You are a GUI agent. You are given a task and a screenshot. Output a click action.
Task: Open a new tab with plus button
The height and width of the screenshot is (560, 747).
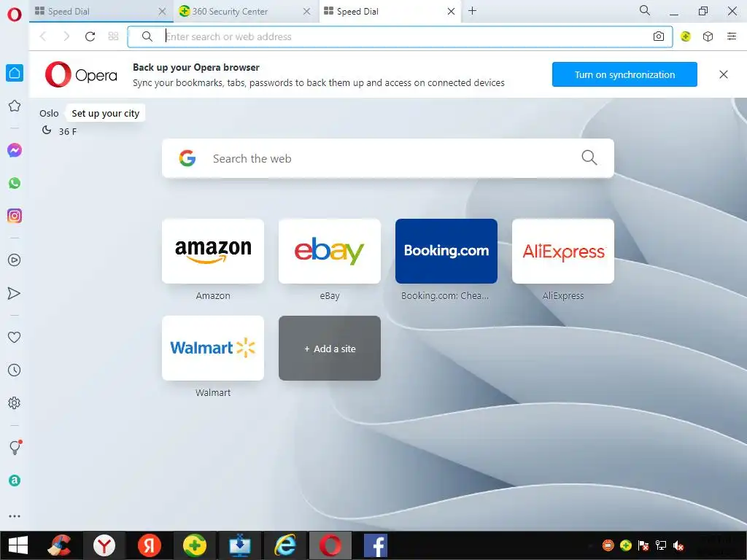pos(472,11)
